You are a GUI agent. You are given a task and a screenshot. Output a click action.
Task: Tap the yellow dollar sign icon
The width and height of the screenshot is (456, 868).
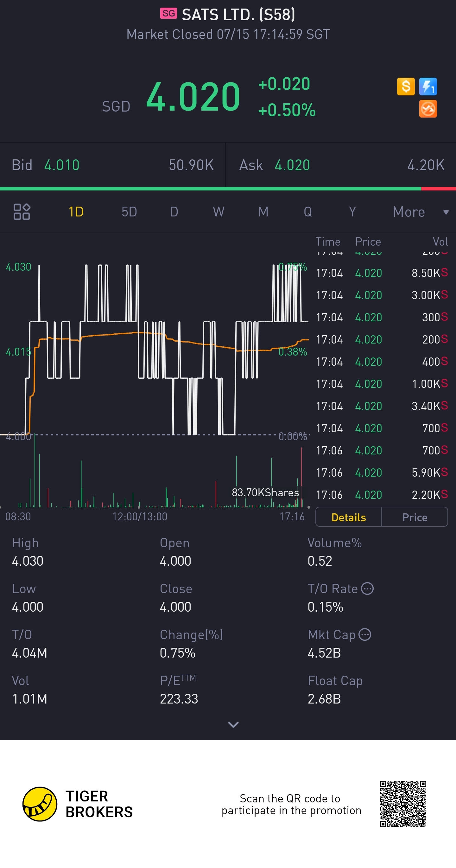pos(405,87)
